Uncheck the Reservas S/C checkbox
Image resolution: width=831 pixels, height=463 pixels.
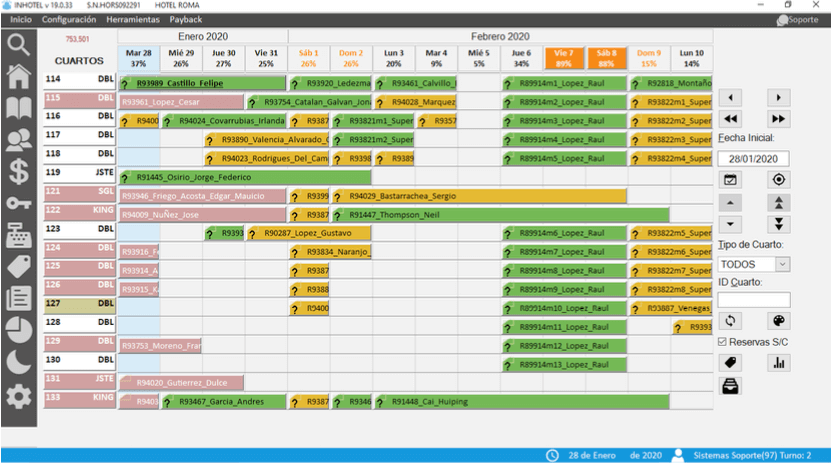[x=724, y=342]
